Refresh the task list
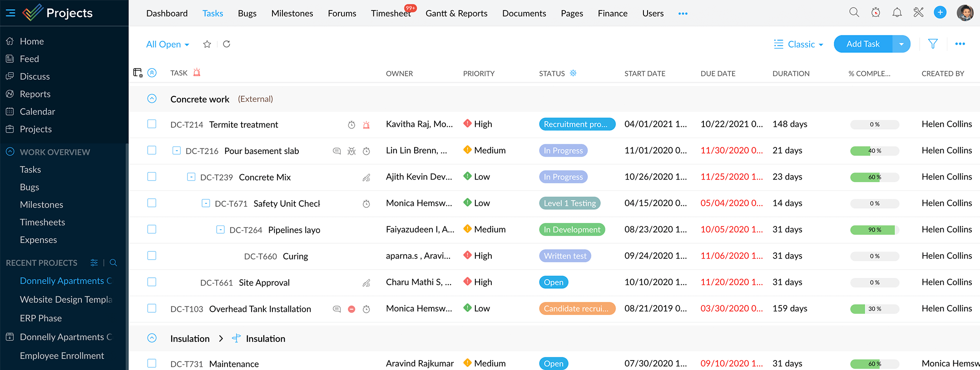Screen dimensions: 980x370 click(x=227, y=44)
